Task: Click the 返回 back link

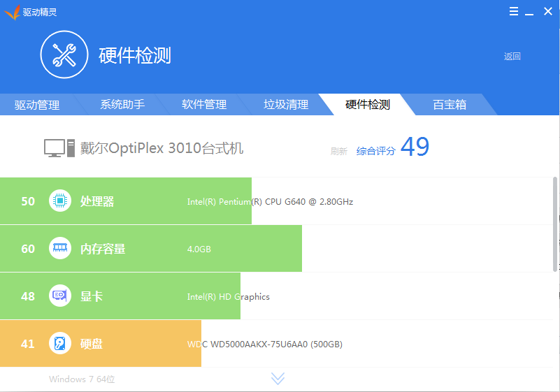Action: pyautogui.click(x=512, y=57)
